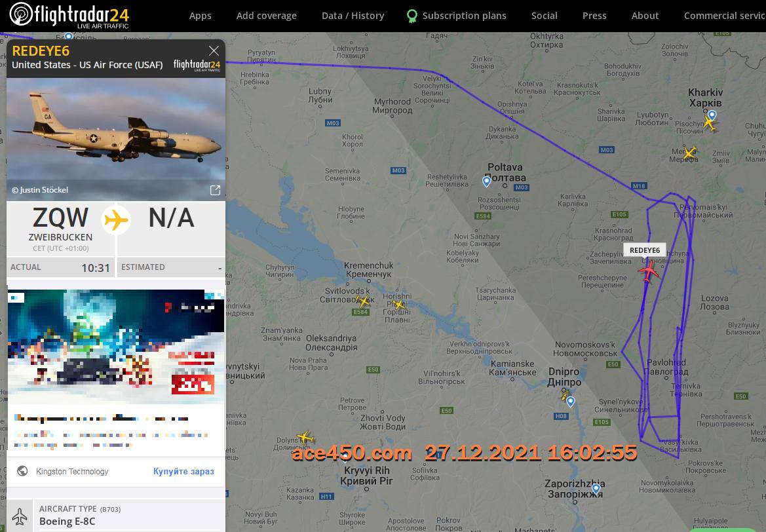This screenshot has height=532, width=766.
Task: Click the REDEYE6 map callsign label
Action: tap(644, 250)
